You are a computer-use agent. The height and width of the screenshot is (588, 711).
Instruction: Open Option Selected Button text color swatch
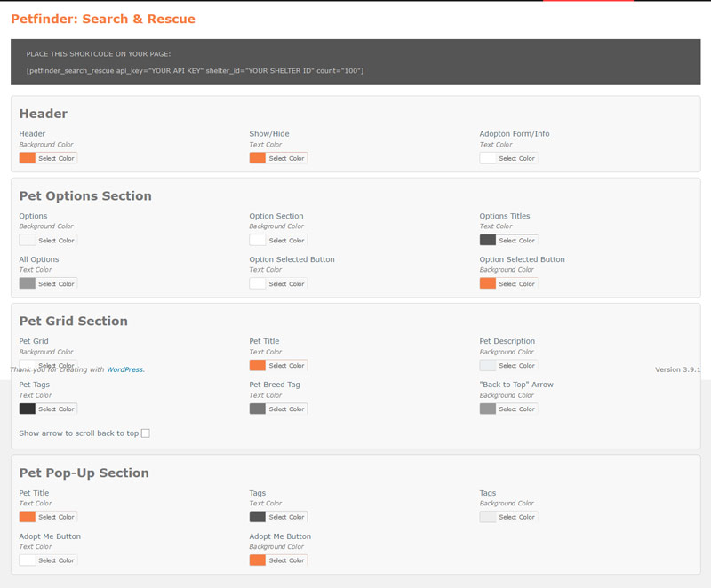[258, 284]
